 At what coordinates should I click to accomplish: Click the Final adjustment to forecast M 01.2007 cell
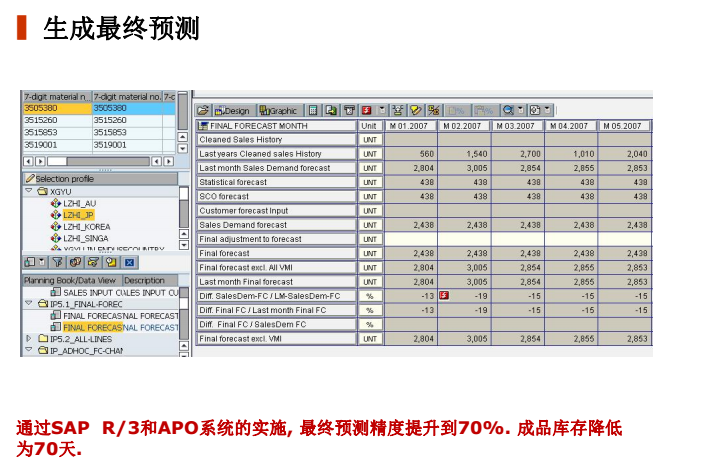pyautogui.click(x=411, y=239)
